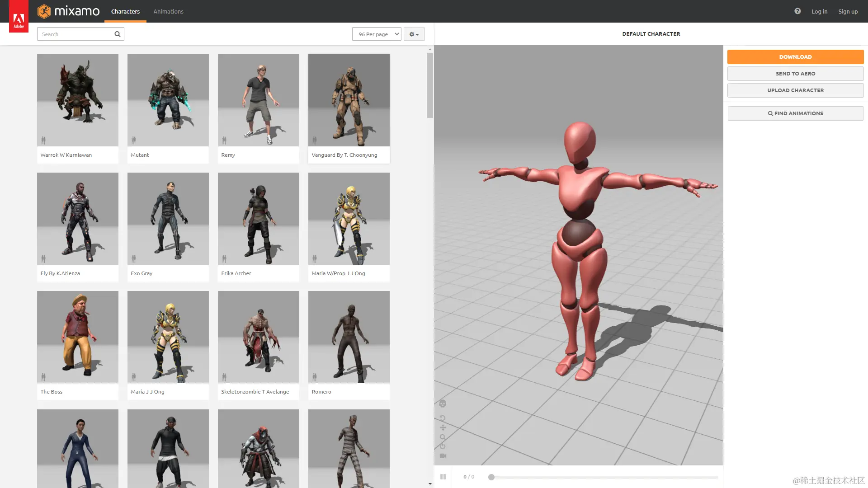868x488 pixels.
Task: Click Find Animations button
Action: pyautogui.click(x=795, y=113)
